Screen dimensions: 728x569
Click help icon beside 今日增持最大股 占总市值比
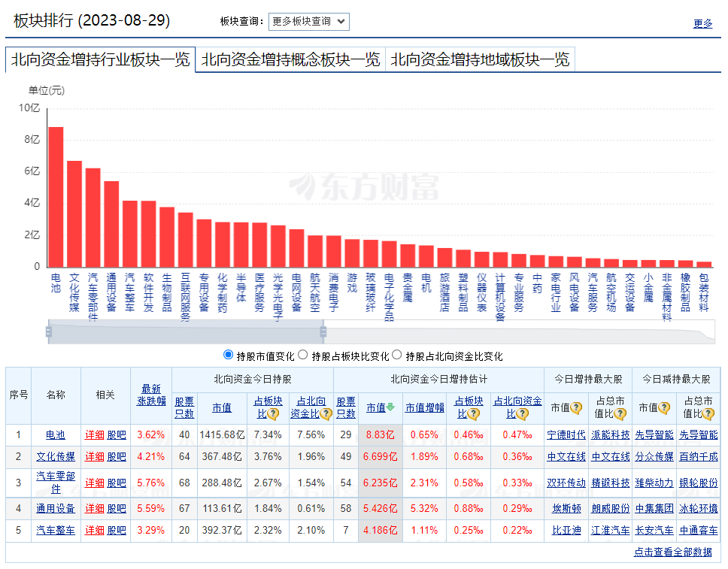point(620,413)
